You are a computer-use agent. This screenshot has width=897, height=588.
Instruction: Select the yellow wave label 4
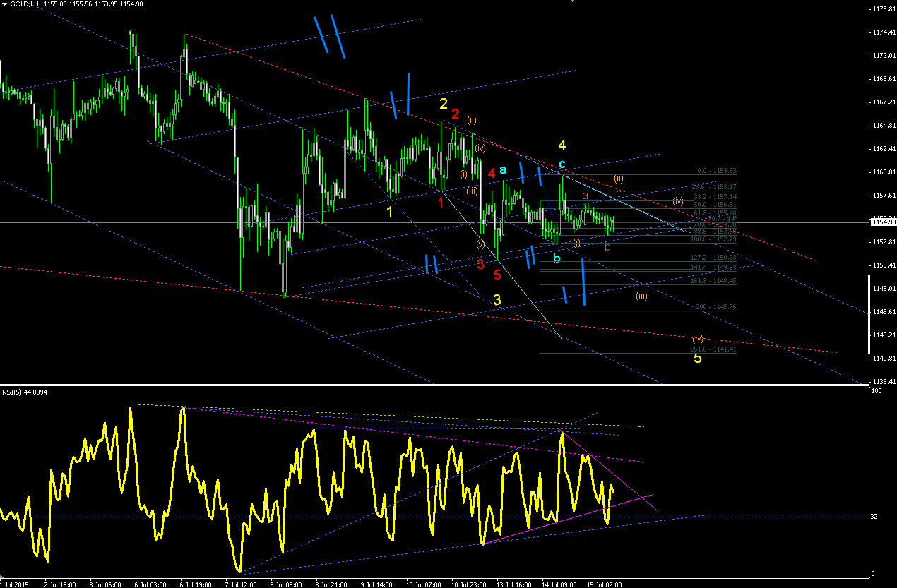click(562, 145)
